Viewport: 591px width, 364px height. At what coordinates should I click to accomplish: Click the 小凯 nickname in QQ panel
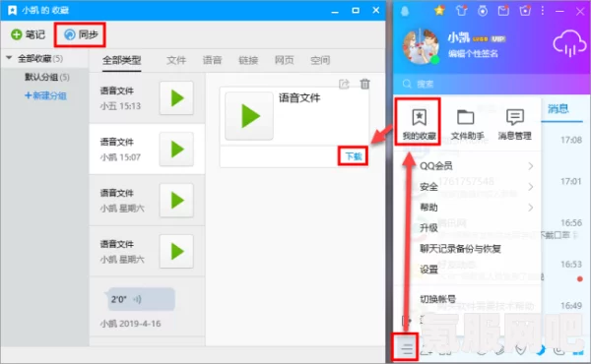tap(458, 37)
